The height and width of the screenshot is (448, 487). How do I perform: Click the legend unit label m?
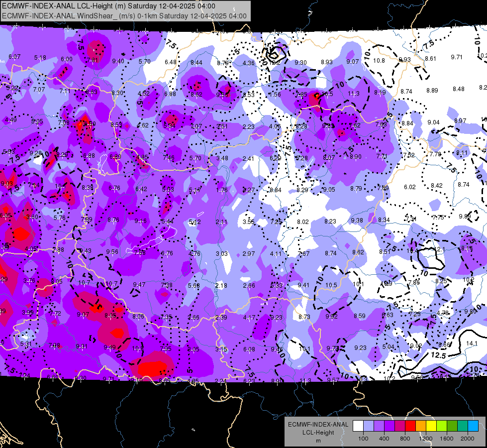click(x=318, y=441)
